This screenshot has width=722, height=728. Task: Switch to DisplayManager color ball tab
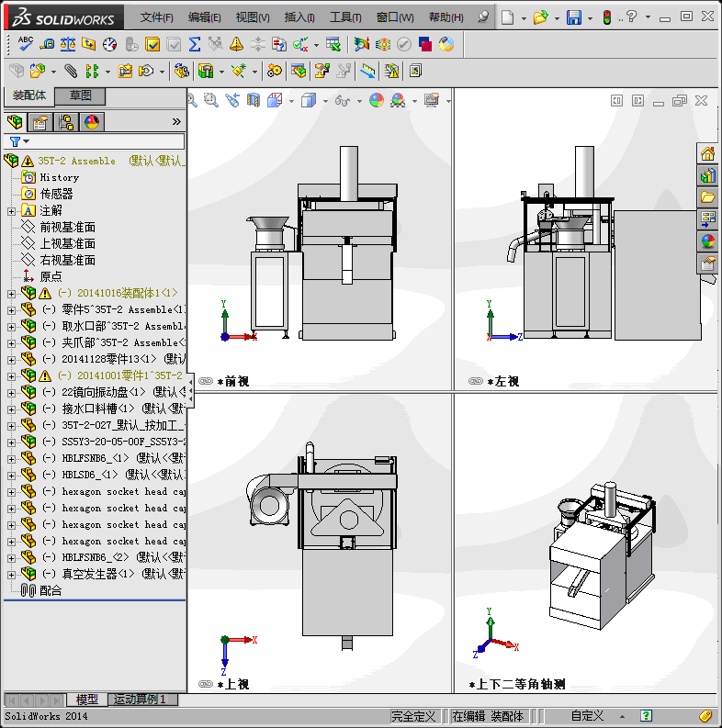point(92,123)
